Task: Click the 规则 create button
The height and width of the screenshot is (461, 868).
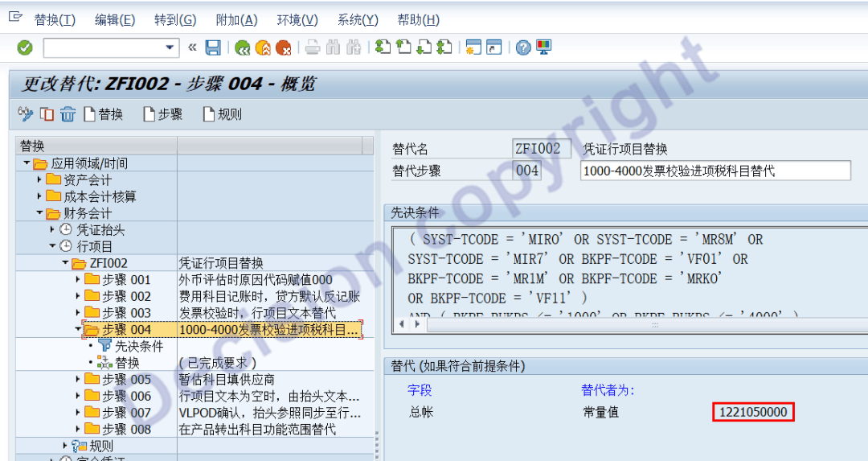Action: (223, 114)
